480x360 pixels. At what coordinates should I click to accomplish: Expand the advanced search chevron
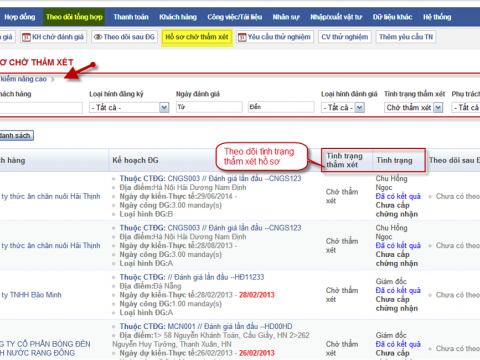point(53,79)
